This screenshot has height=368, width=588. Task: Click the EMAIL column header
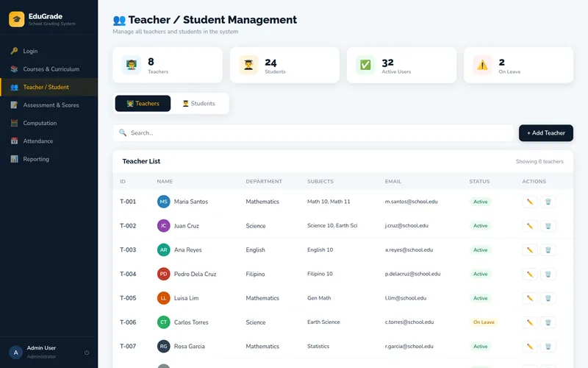click(393, 181)
